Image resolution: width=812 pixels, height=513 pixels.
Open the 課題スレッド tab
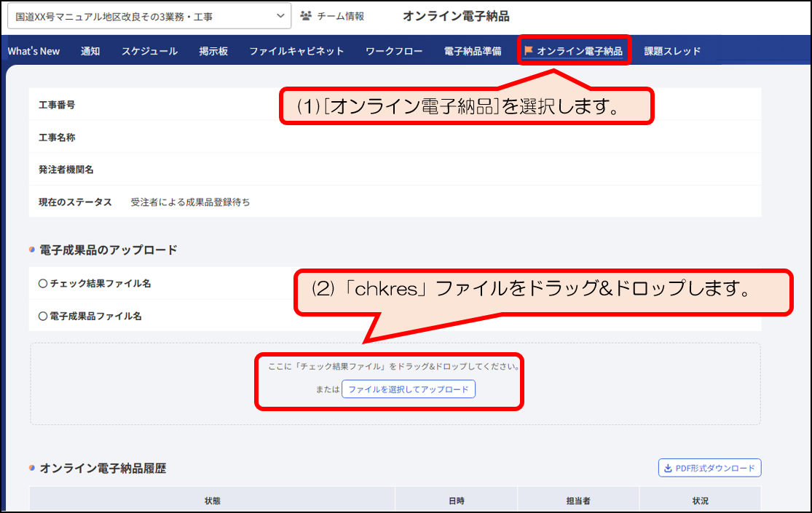(672, 51)
